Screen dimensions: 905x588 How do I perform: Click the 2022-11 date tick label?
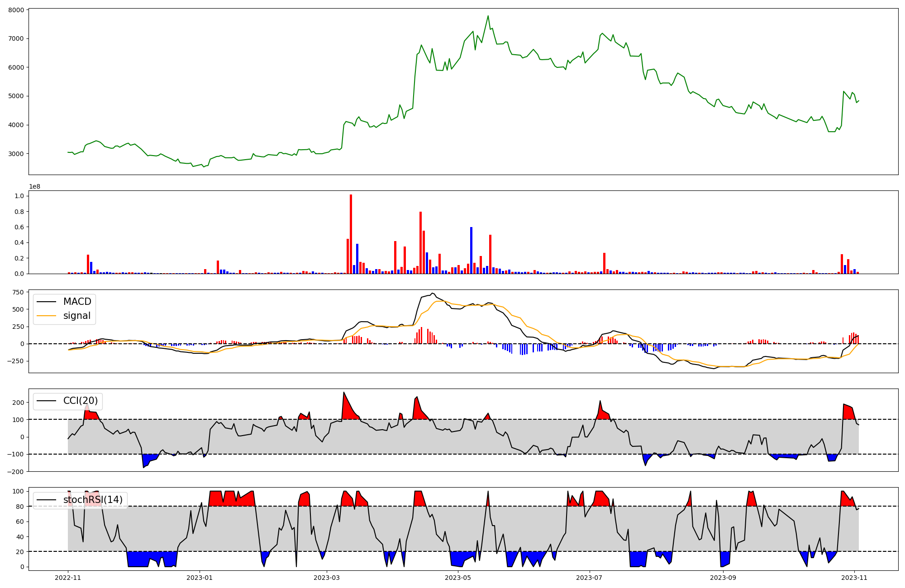coord(68,578)
